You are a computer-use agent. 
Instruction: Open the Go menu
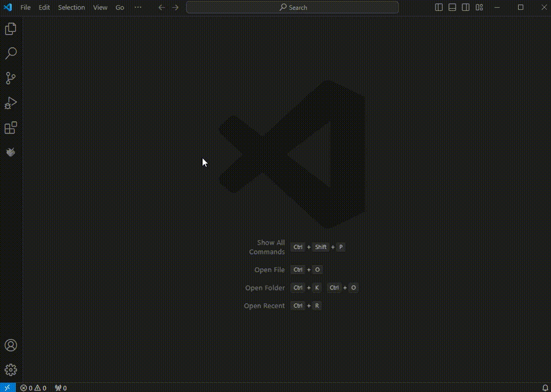[x=120, y=7]
